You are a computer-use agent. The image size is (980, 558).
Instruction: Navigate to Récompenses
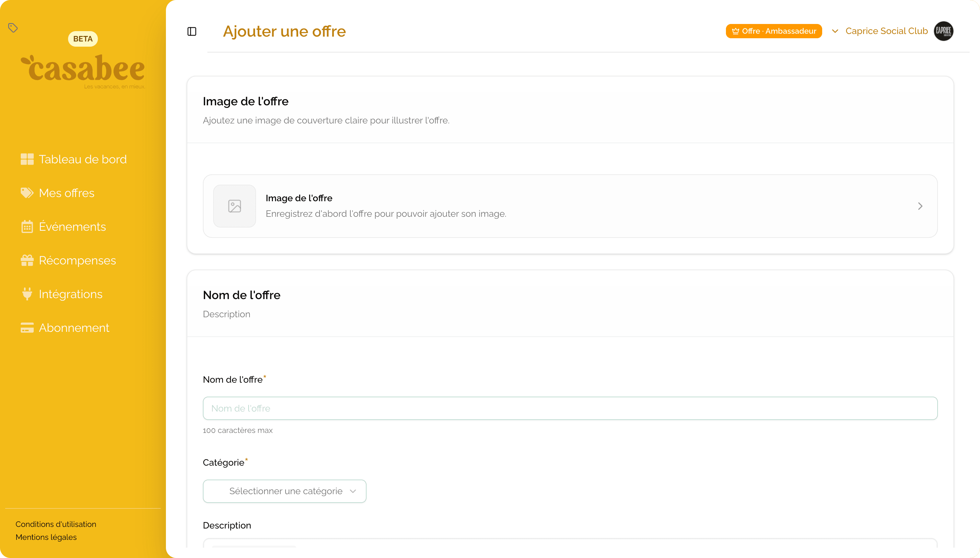(x=68, y=260)
